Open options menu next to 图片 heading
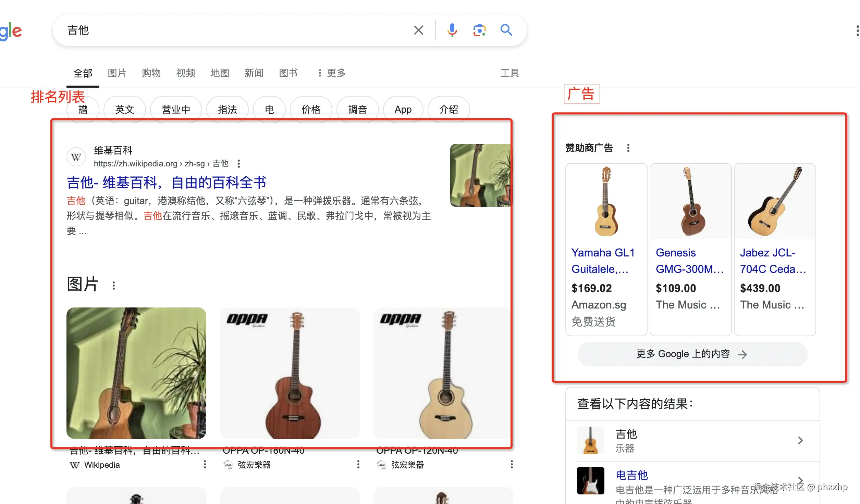Viewport: 860px width, 504px height. click(x=114, y=285)
